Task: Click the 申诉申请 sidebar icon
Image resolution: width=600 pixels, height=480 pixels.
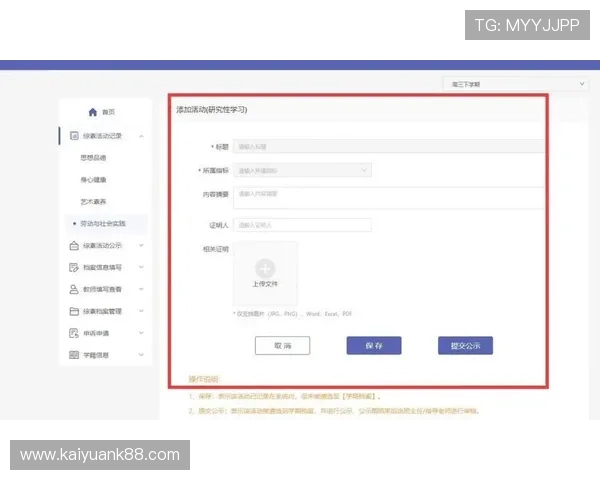Action: coord(74,333)
